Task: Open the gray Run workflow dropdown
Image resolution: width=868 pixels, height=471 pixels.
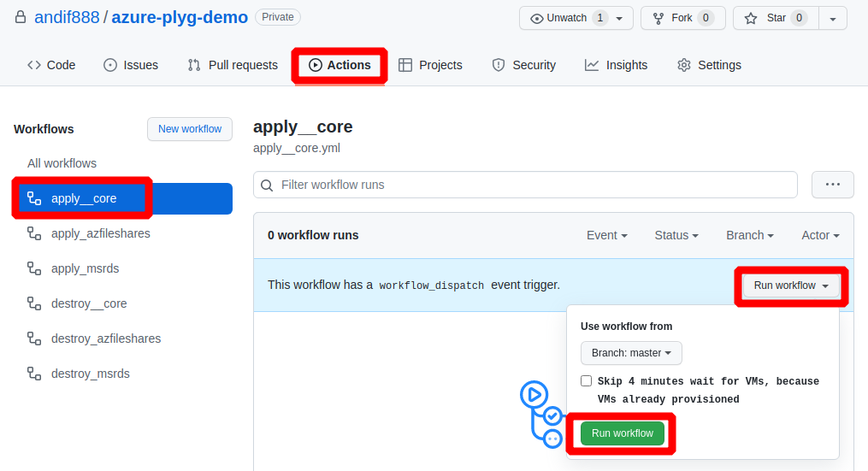Action: tap(791, 286)
